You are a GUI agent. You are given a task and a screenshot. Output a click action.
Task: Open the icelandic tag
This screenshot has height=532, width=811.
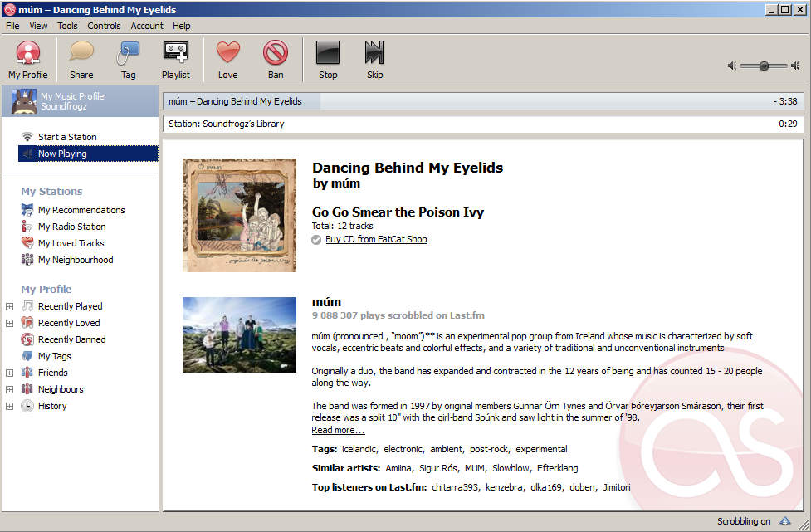(359, 449)
